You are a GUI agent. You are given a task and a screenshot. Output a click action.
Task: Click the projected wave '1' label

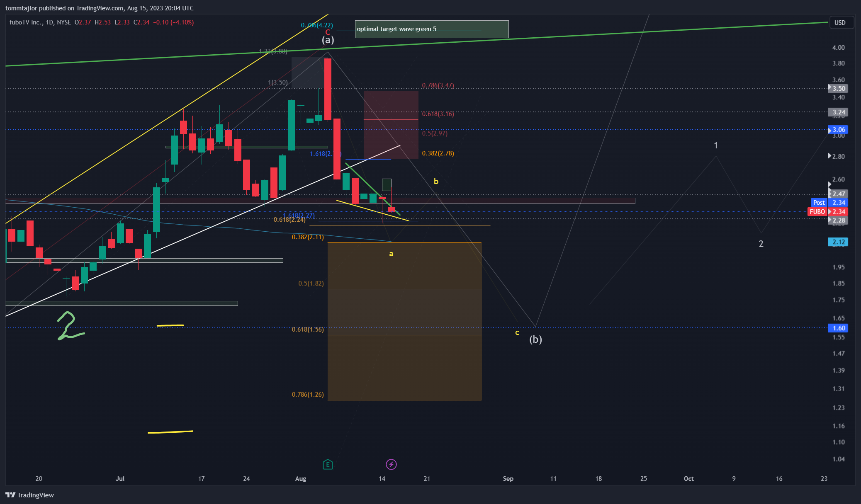[x=715, y=145]
